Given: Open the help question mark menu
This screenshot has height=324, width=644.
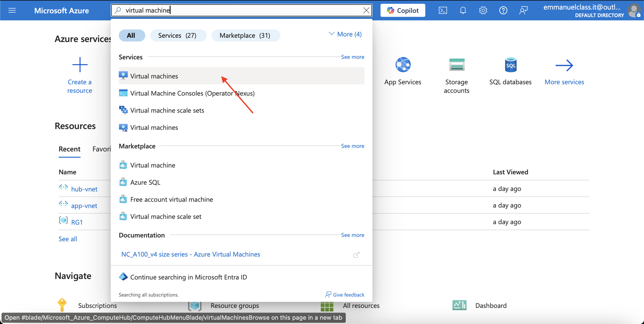Looking at the screenshot, I should tap(503, 10).
